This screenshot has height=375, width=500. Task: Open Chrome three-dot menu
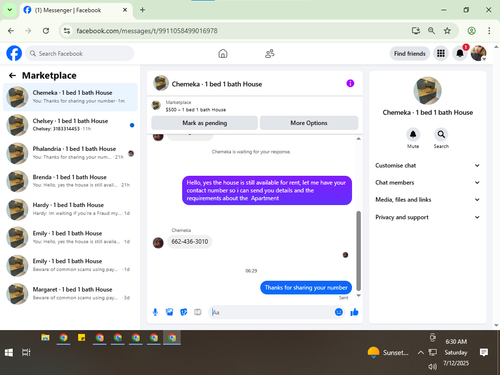tap(489, 31)
